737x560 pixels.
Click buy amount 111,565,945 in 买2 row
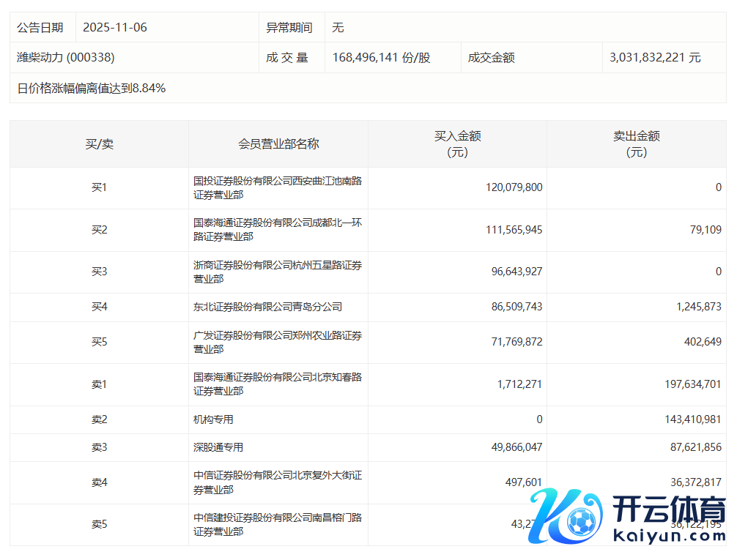tap(514, 230)
